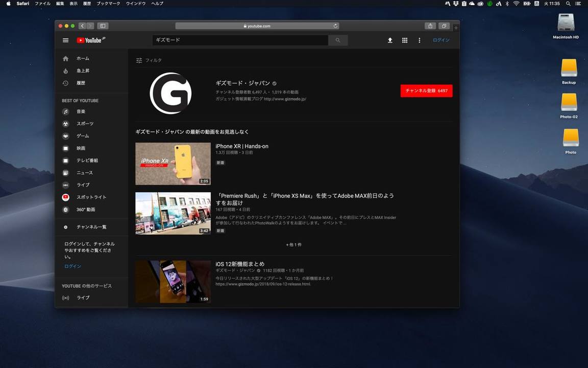Open the three-dot settings menu
Screen dimensions: 588x368
[419, 40]
